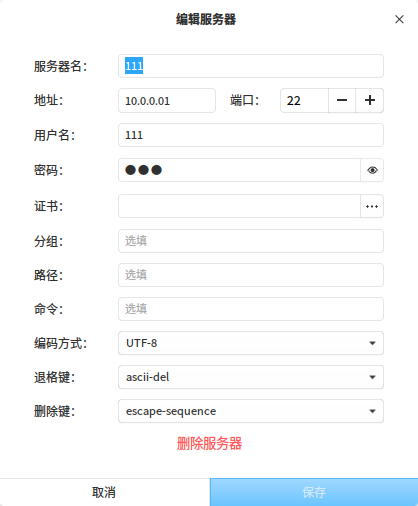Click the 端口 number field showing 22
The width and height of the screenshot is (418, 506).
click(304, 100)
